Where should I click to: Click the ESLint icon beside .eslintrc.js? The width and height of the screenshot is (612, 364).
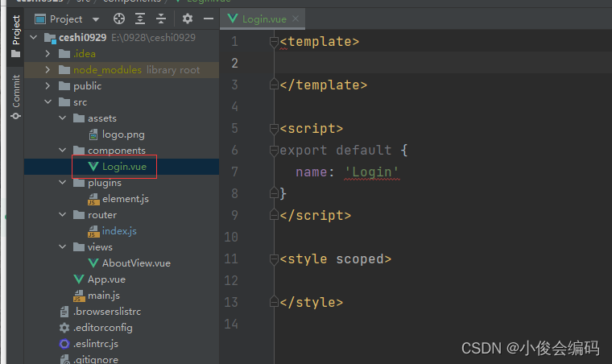64,344
